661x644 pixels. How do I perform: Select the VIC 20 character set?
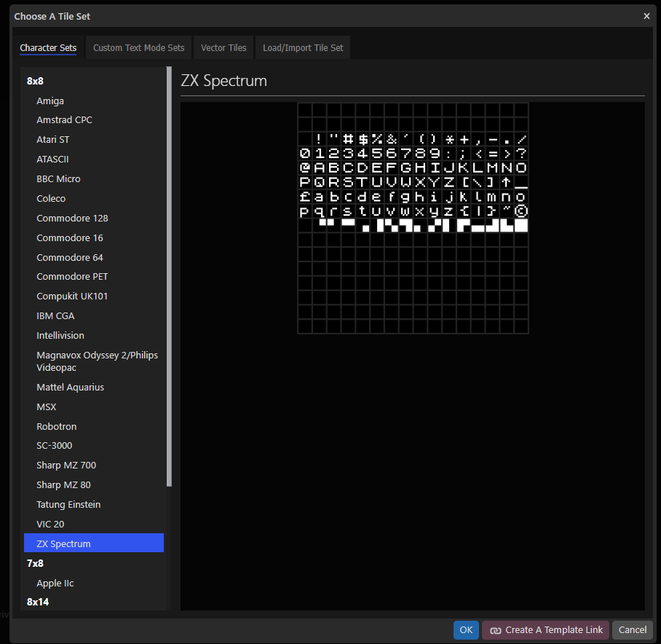click(94, 525)
